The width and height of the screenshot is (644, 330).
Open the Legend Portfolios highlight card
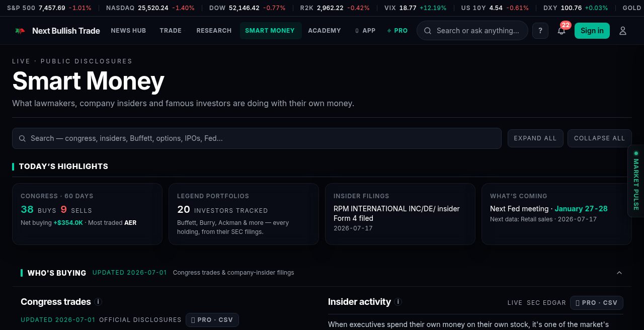pos(244,214)
